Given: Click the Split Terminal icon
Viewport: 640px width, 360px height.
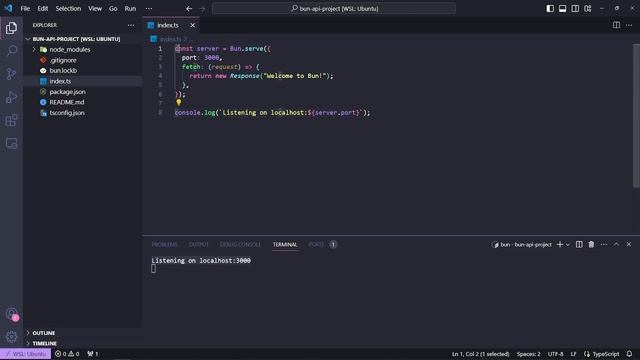Looking at the screenshot, I should (579, 244).
